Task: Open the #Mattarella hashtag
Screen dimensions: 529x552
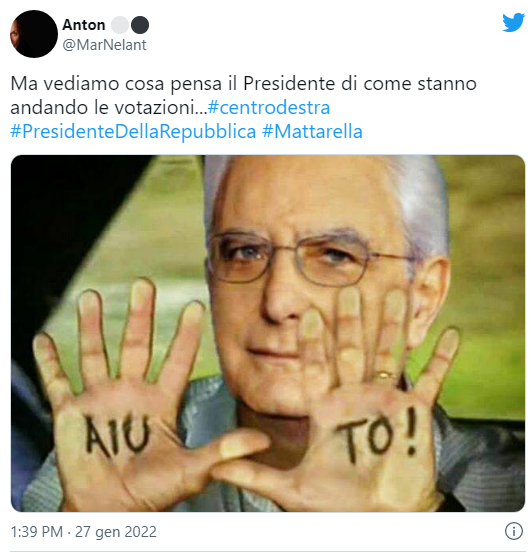Action: tap(312, 131)
